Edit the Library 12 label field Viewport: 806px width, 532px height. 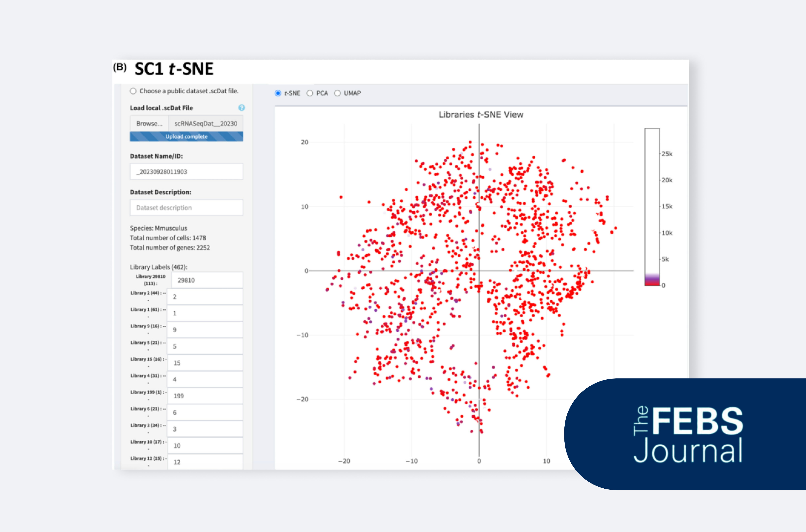(x=205, y=462)
